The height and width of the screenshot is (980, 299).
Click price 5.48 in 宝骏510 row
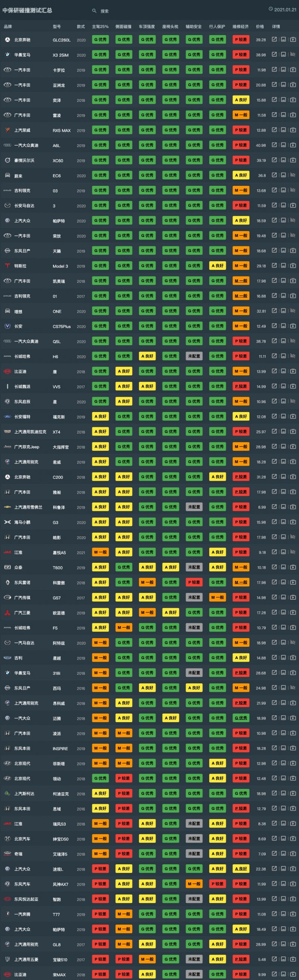tap(262, 959)
